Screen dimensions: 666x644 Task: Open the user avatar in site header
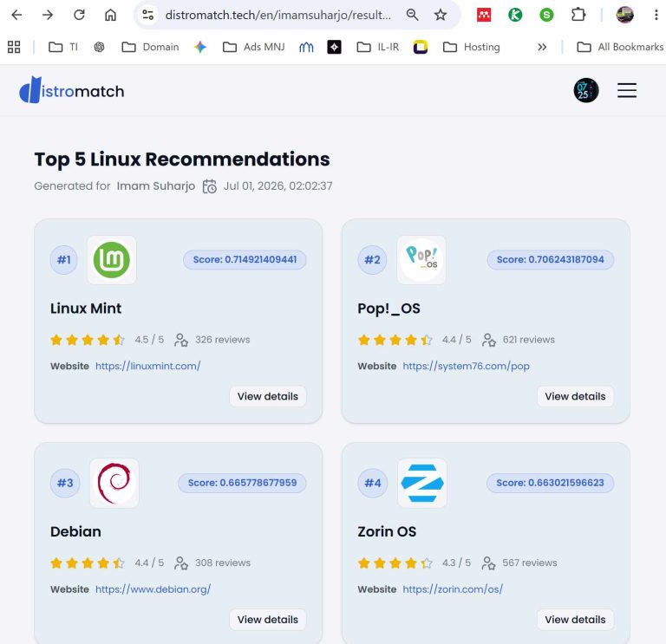(x=586, y=90)
